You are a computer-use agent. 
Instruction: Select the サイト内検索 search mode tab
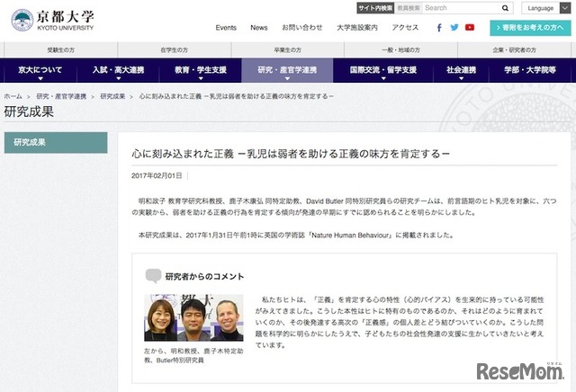[375, 8]
